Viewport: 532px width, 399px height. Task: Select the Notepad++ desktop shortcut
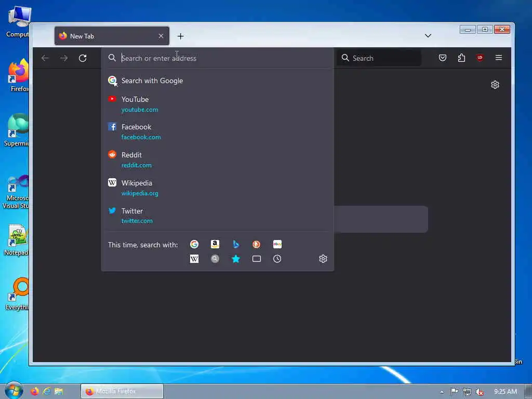(17, 240)
